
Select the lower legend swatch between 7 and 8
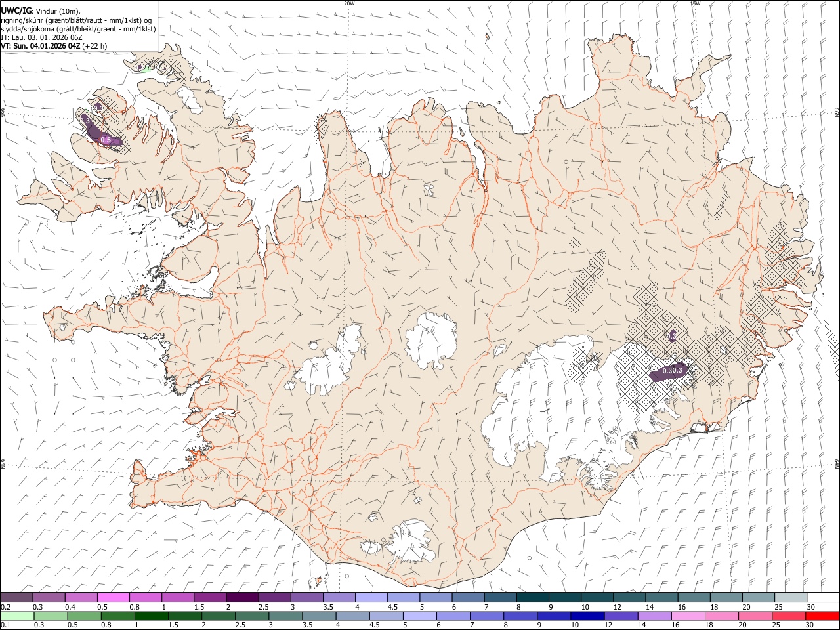click(486, 616)
